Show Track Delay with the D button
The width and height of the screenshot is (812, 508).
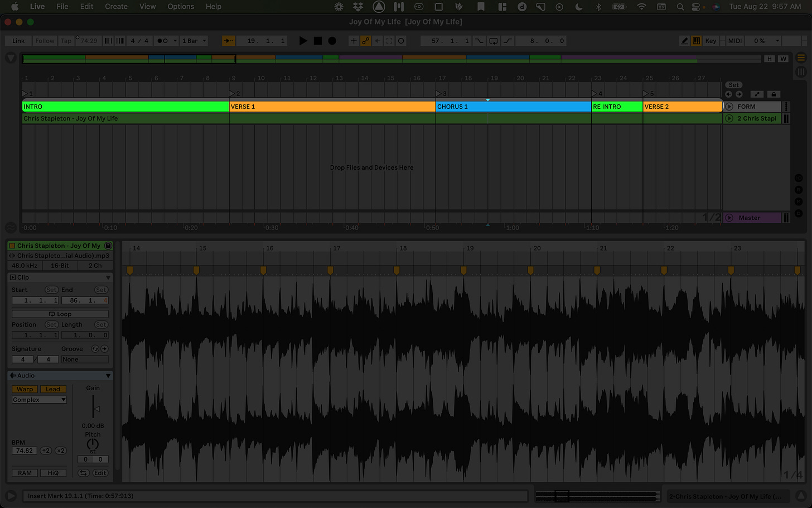[799, 213]
